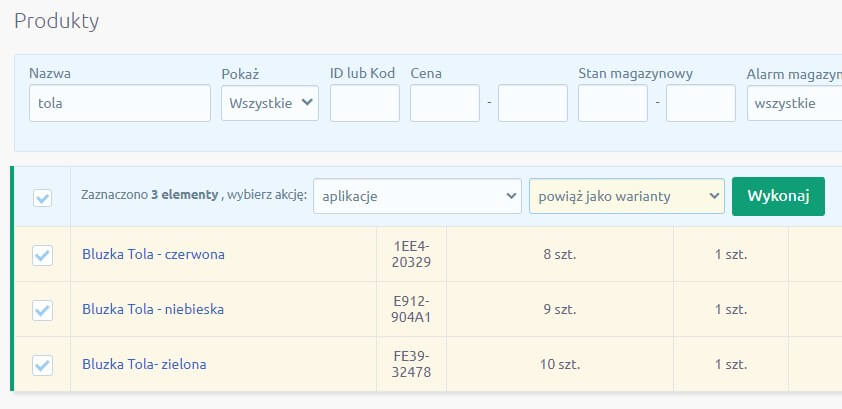Click the Cena minimum input field
842x409 pixels.
click(x=445, y=103)
